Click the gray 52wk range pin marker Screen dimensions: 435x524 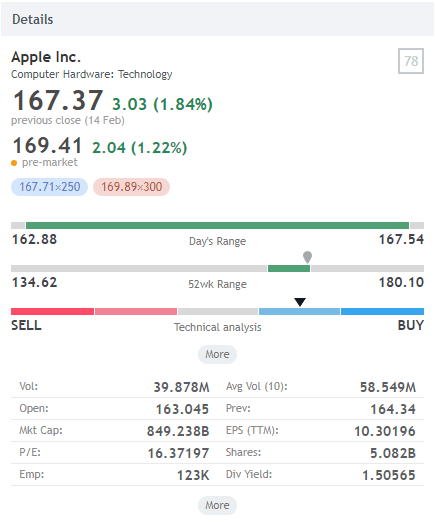[x=307, y=257]
